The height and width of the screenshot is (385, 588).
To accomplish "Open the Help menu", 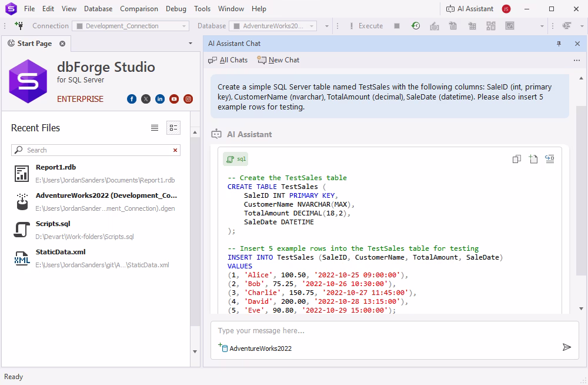I will pos(259,9).
